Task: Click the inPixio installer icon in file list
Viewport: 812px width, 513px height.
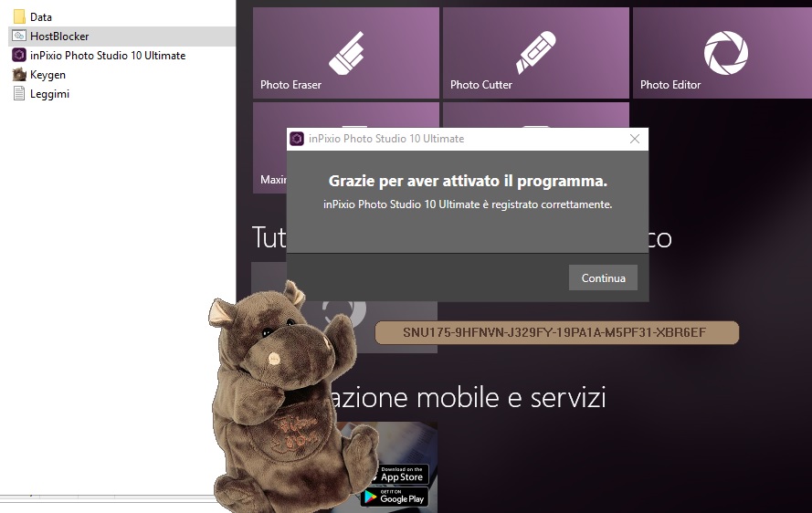Action: (x=19, y=56)
